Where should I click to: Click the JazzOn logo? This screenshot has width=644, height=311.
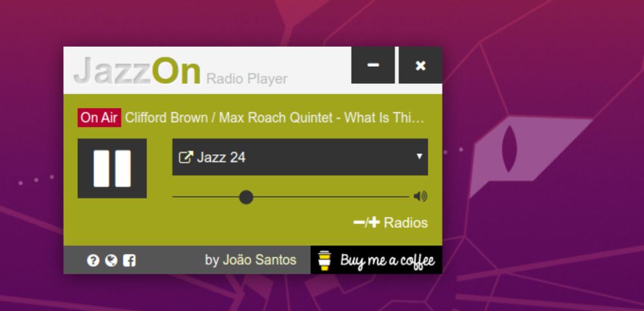point(137,71)
